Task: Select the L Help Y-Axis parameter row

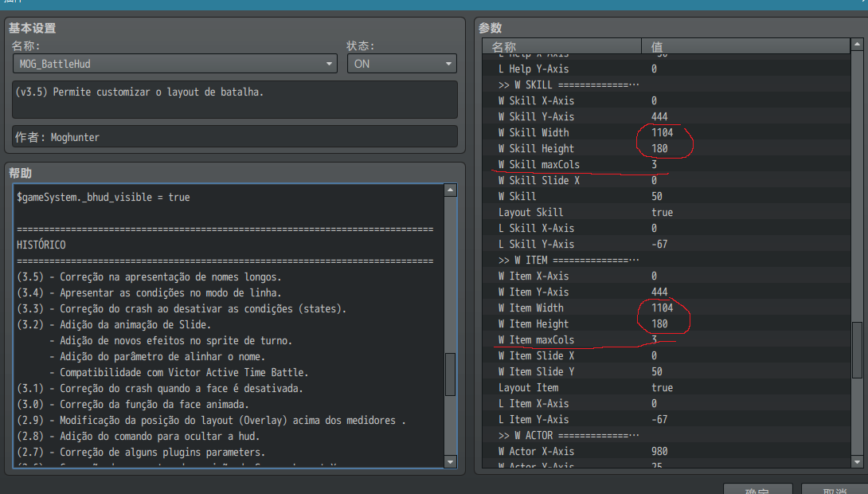Action: 667,69
